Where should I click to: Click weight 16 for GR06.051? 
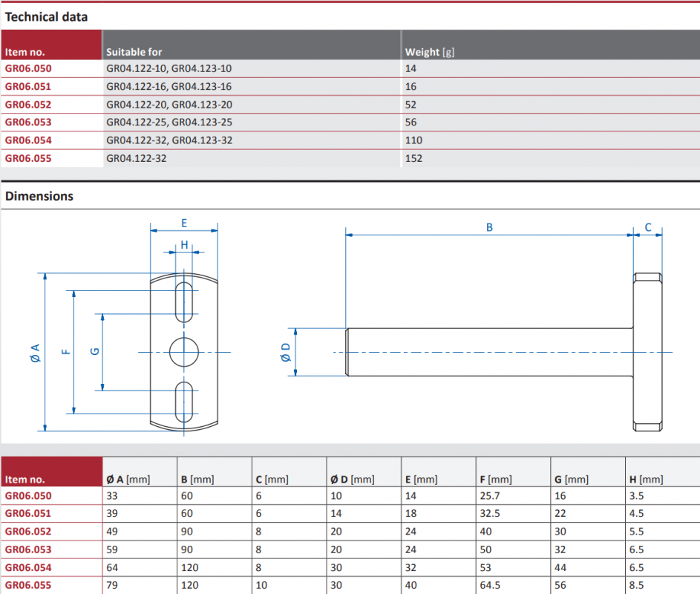[410, 87]
